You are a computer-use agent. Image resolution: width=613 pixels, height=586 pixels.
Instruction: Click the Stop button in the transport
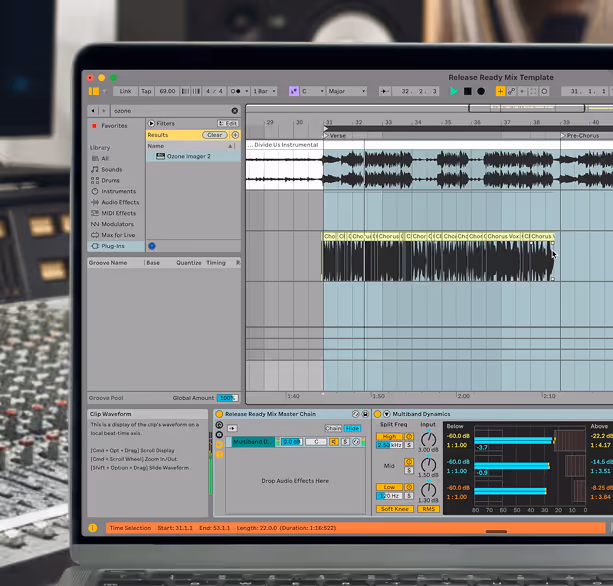click(468, 91)
